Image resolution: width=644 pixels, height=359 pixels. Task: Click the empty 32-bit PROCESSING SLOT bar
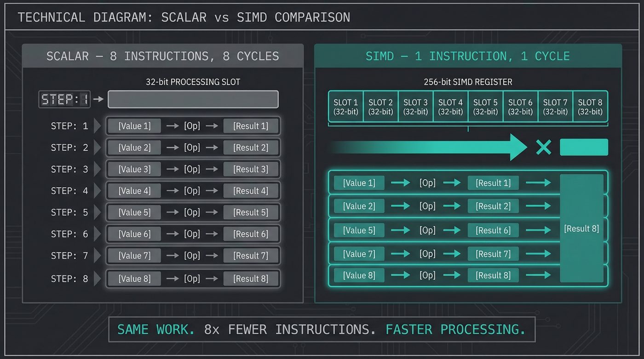[x=193, y=99]
